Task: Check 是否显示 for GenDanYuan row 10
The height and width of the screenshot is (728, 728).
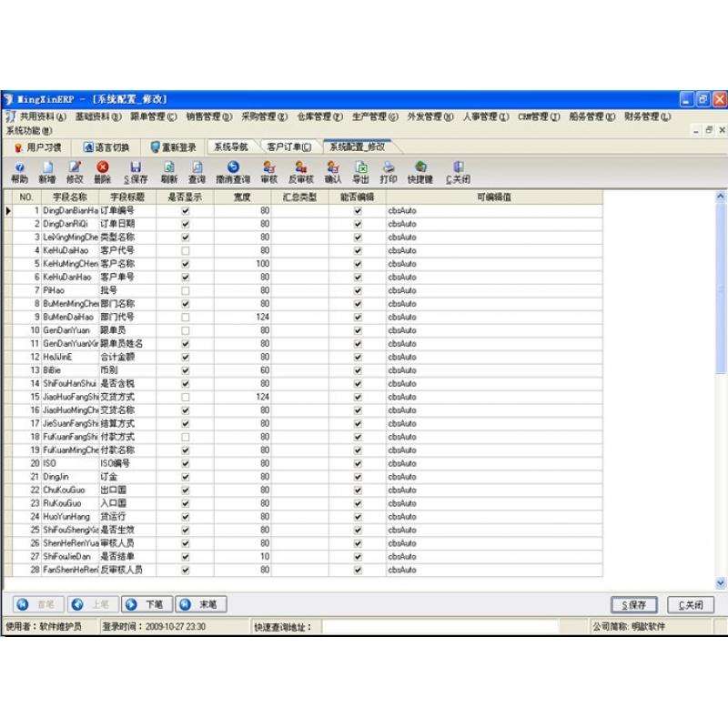Action: 186,330
